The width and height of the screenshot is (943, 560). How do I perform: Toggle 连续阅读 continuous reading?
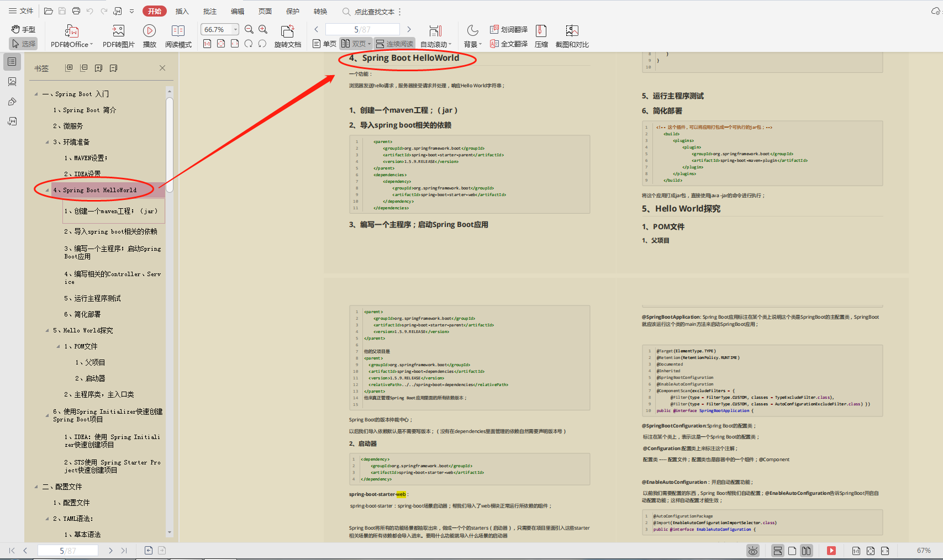[x=394, y=44]
